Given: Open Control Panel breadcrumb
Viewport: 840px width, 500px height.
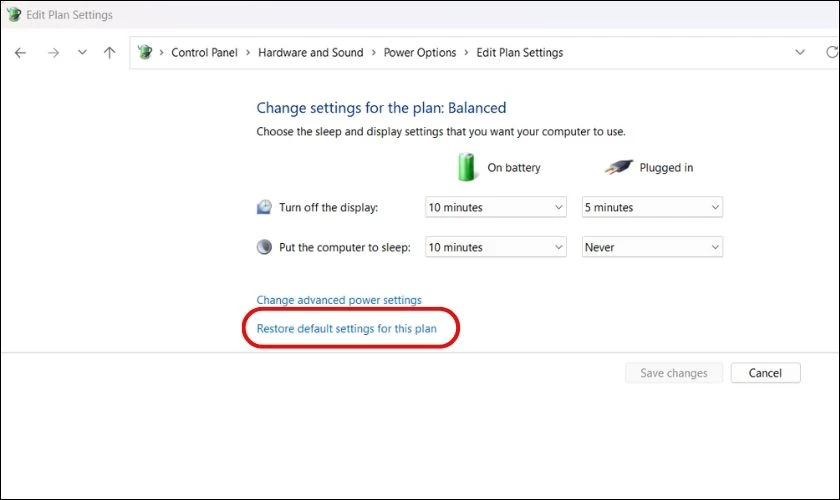Looking at the screenshot, I should [204, 53].
